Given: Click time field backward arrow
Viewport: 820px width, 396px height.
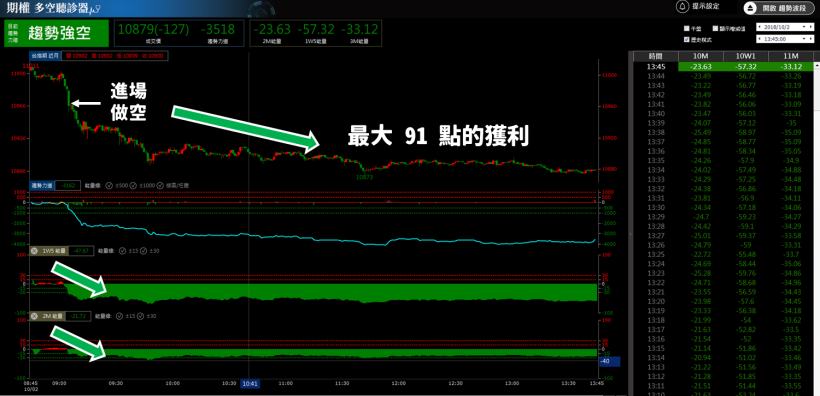Looking at the screenshot, I should point(759,39).
